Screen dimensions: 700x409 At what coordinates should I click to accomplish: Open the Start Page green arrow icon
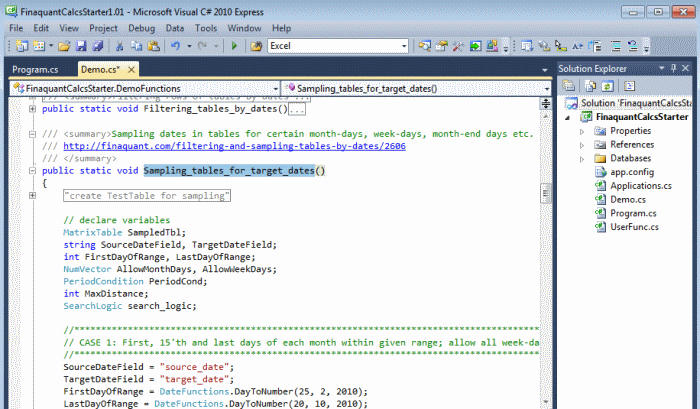coord(475,46)
